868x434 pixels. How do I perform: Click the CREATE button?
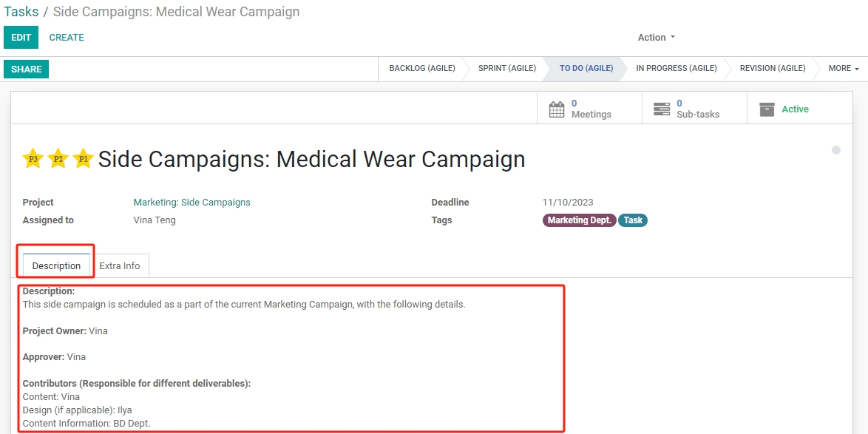[x=67, y=38]
